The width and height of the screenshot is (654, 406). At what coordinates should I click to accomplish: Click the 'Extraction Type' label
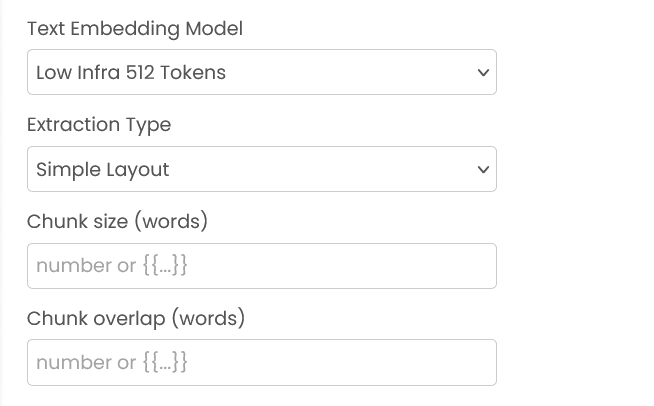click(x=98, y=125)
